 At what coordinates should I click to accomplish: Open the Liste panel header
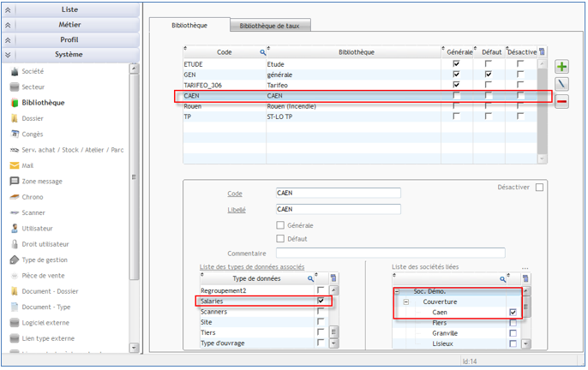(x=69, y=9)
